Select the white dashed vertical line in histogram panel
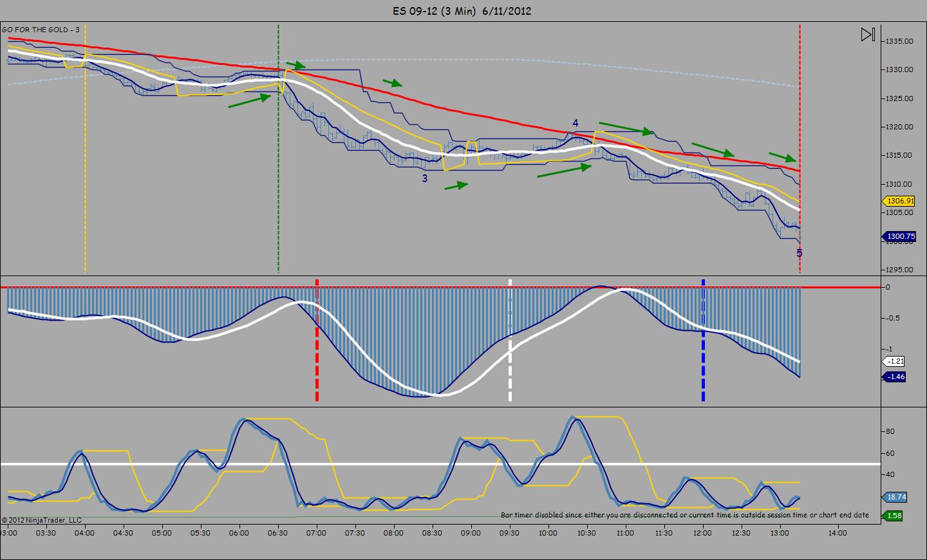The image size is (927, 560). tap(510, 340)
